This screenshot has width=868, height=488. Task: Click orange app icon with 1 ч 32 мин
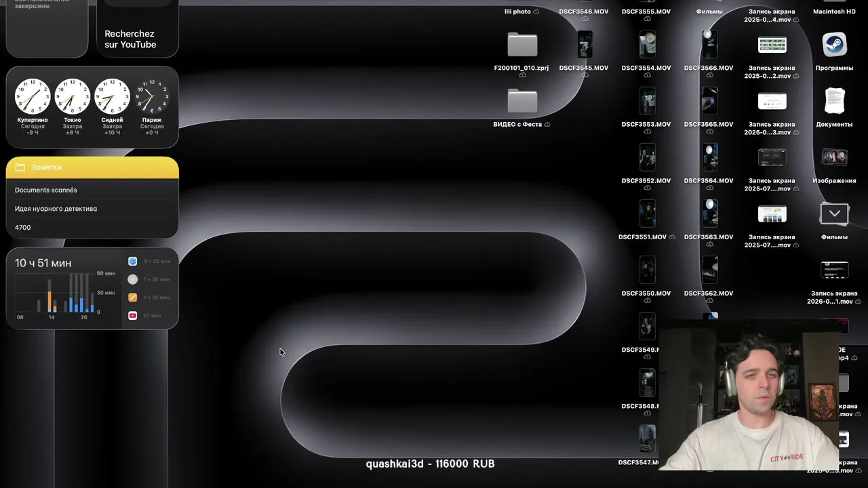click(132, 297)
